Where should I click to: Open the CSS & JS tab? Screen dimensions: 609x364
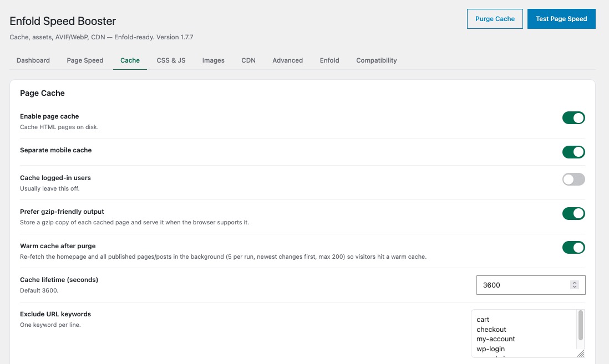pos(171,60)
